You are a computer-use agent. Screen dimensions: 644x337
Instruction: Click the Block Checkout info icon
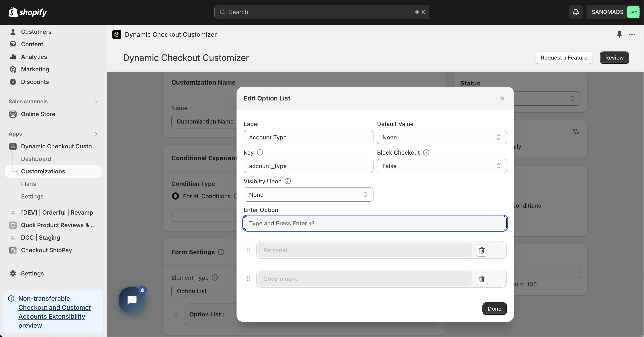(426, 152)
